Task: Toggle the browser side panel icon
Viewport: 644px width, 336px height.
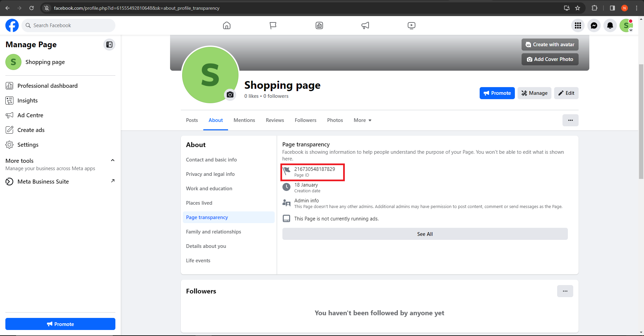Action: tap(612, 8)
